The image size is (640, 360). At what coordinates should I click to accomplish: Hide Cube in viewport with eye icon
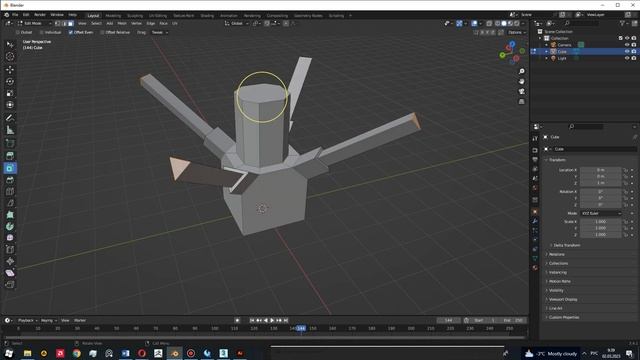(x=627, y=51)
